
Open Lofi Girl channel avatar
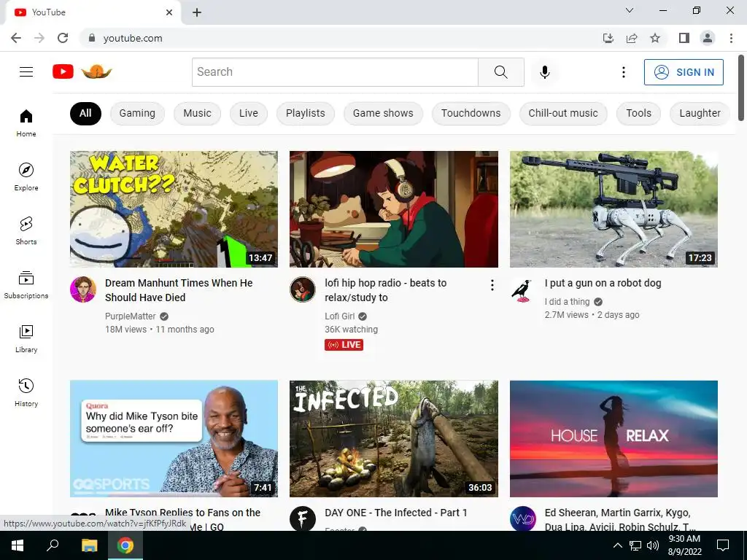(x=303, y=289)
